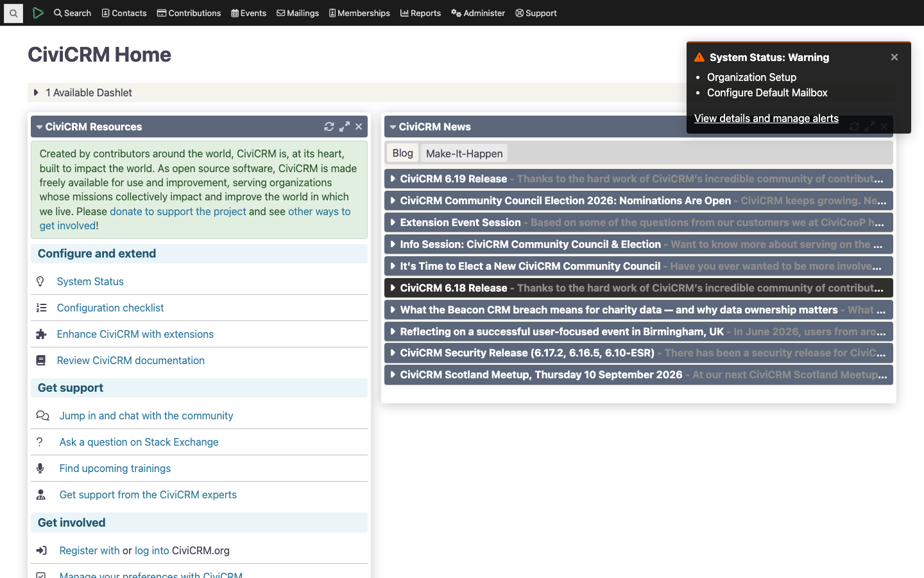Click the chat bubbles community icon
924x578 pixels.
42,416
